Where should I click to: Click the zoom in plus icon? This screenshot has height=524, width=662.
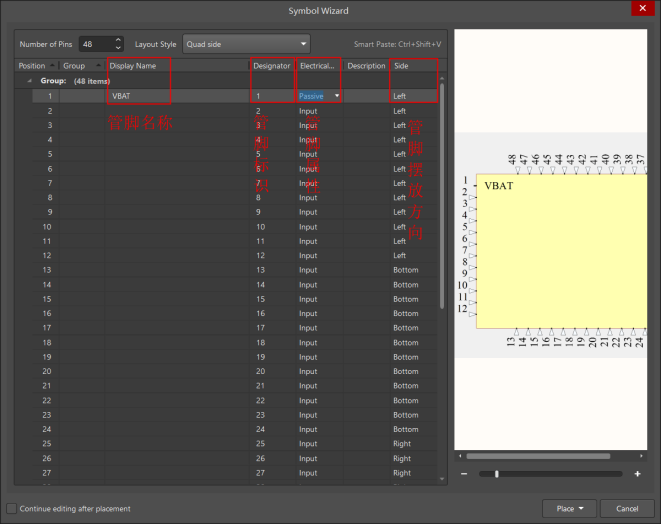click(637, 474)
